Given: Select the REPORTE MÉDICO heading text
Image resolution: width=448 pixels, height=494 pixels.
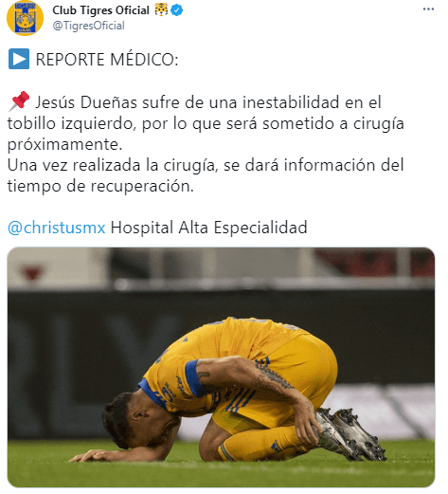Looking at the screenshot, I should [x=107, y=60].
